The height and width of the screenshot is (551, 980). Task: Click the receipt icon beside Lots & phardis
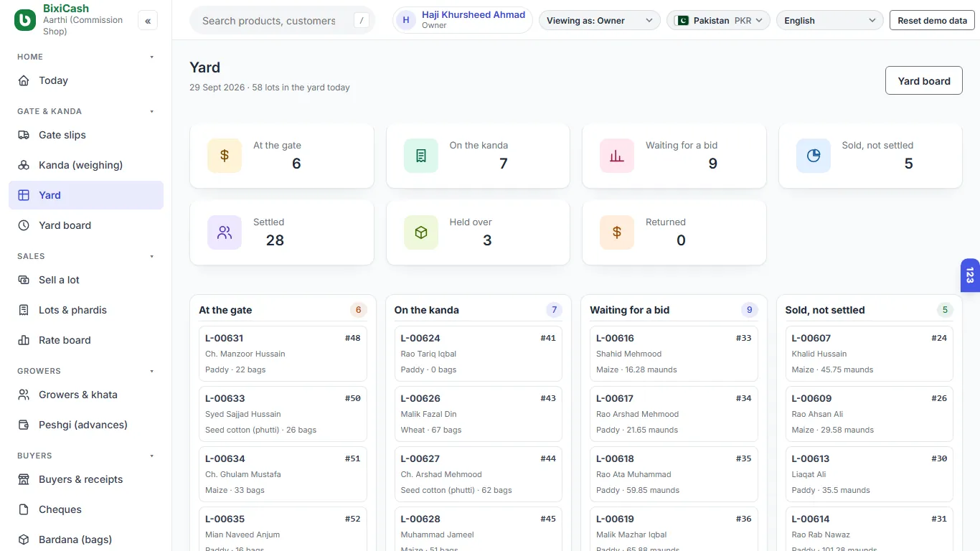24,310
